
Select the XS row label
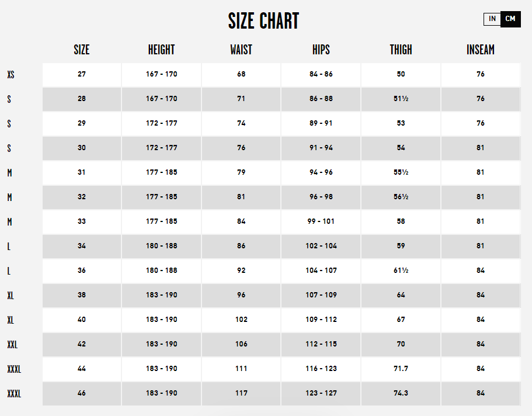[x=11, y=75]
